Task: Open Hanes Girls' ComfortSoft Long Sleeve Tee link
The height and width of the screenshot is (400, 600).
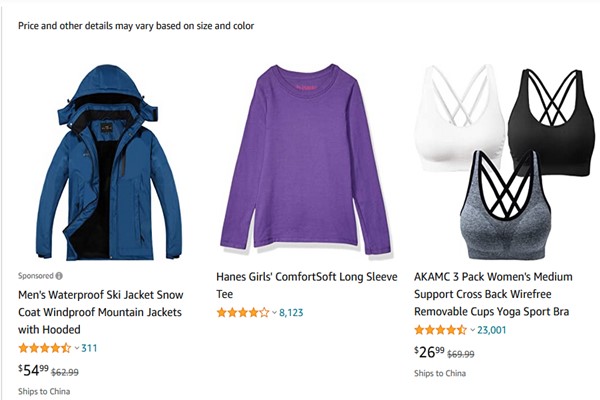Action: [298, 285]
